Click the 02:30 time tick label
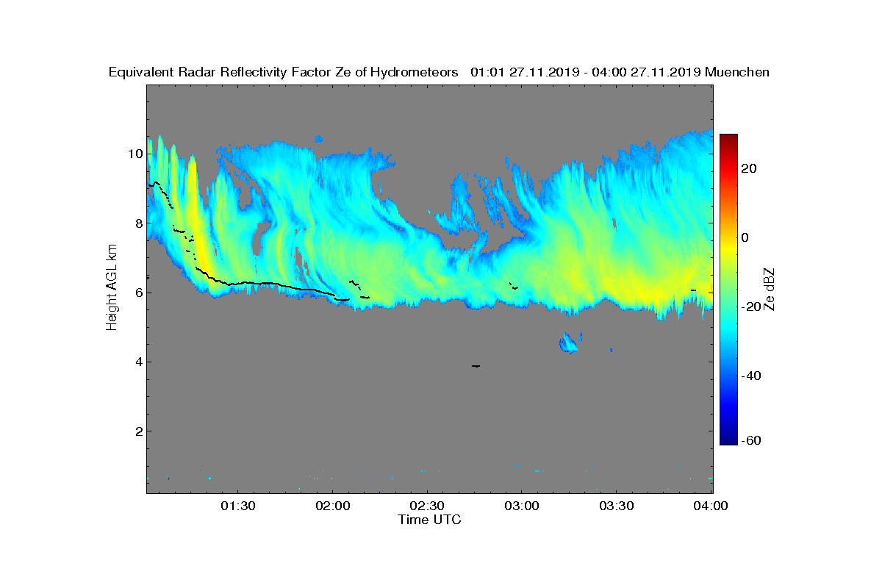882x588 pixels. tap(427, 506)
